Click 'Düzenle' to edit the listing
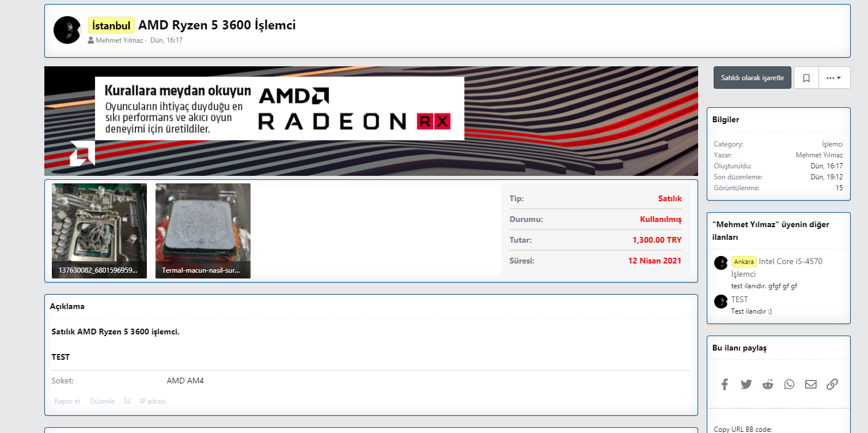The width and height of the screenshot is (868, 433). coord(102,401)
